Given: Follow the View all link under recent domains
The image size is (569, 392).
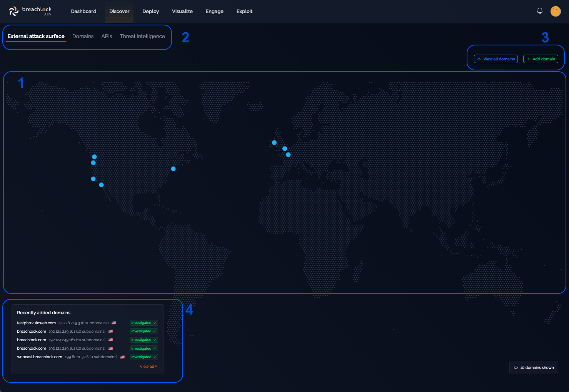Looking at the screenshot, I should (149, 367).
